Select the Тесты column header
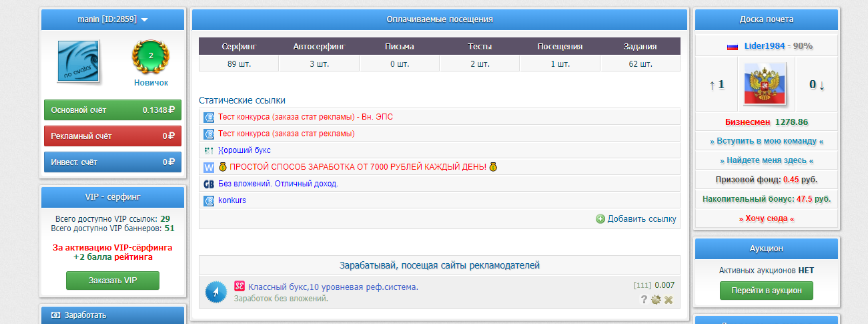 [x=480, y=47]
